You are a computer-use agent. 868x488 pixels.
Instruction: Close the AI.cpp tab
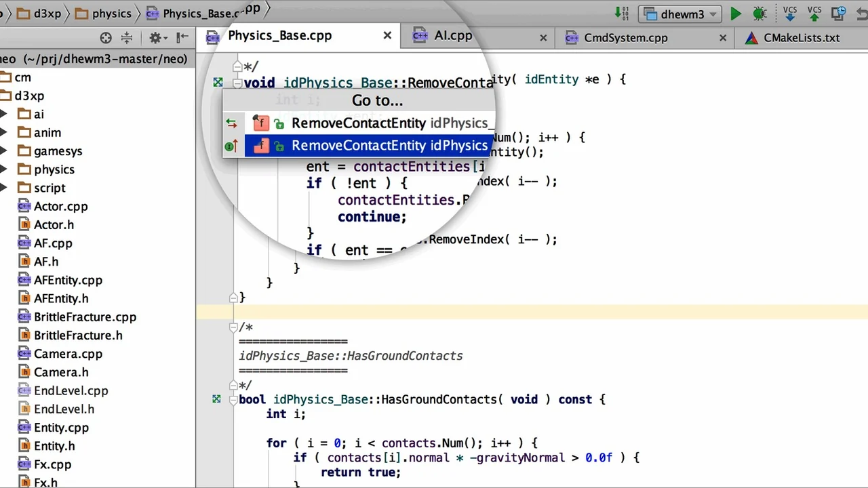(x=543, y=38)
